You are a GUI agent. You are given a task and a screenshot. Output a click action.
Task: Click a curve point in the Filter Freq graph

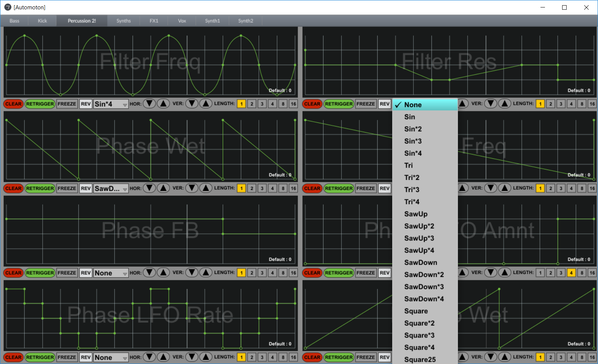coord(25,35)
